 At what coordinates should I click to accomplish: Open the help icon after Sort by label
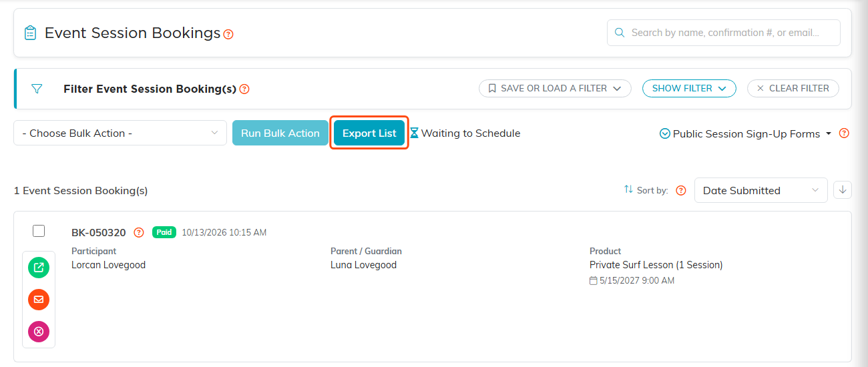(x=681, y=191)
